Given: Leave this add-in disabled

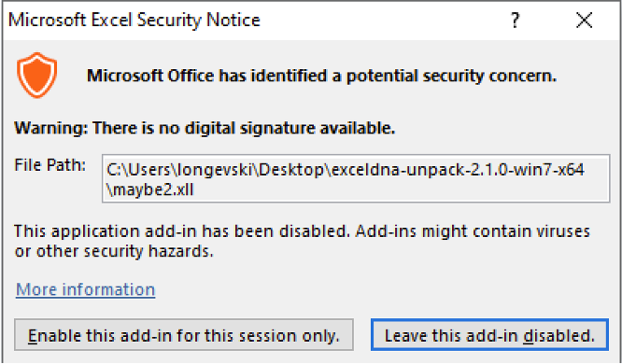Looking at the screenshot, I should tap(489, 335).
